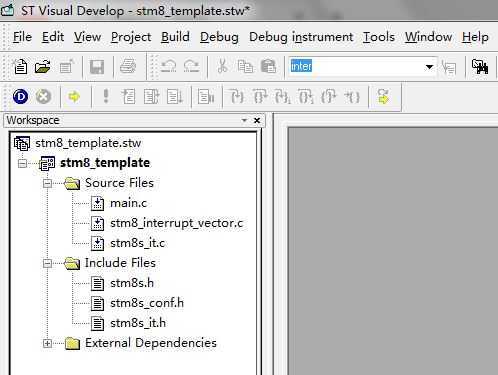Select the External Dependencies folder label
The width and height of the screenshot is (498, 375).
pos(151,343)
